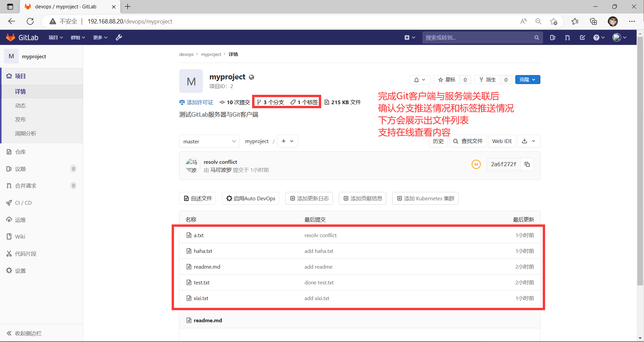Click the GitLab fox logo
This screenshot has height=342, width=644.
coord(11,38)
